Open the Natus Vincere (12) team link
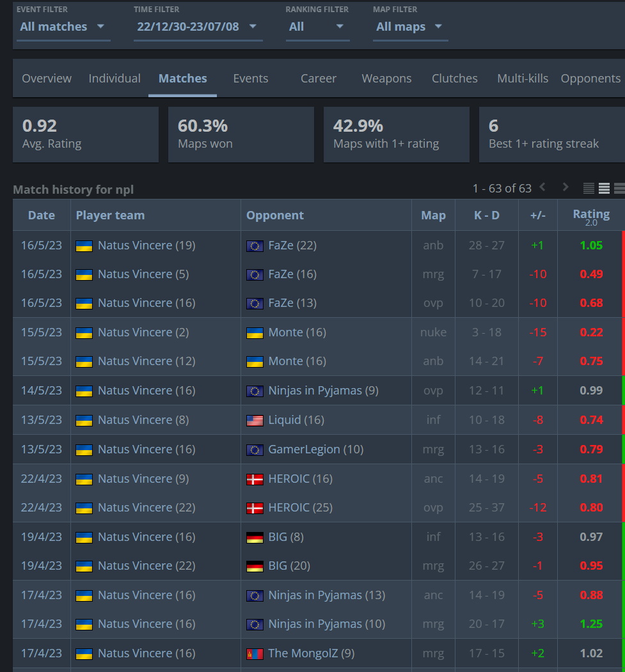 click(146, 361)
